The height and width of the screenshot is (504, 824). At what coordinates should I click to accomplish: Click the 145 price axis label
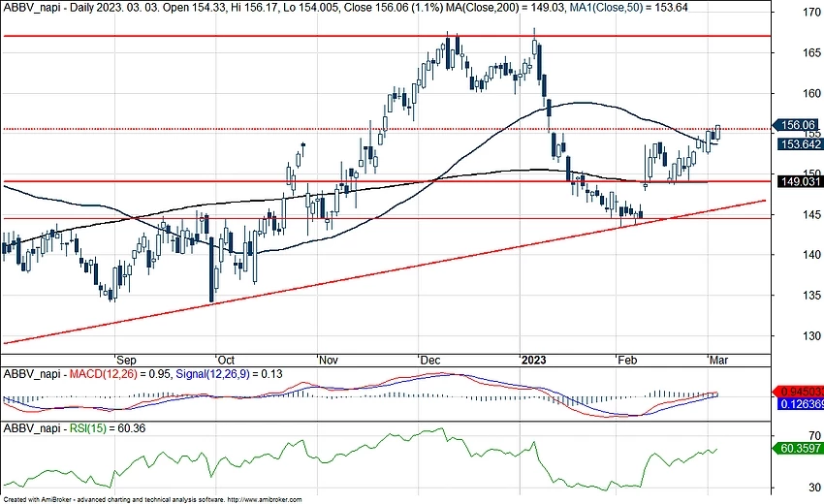pyautogui.click(x=812, y=214)
